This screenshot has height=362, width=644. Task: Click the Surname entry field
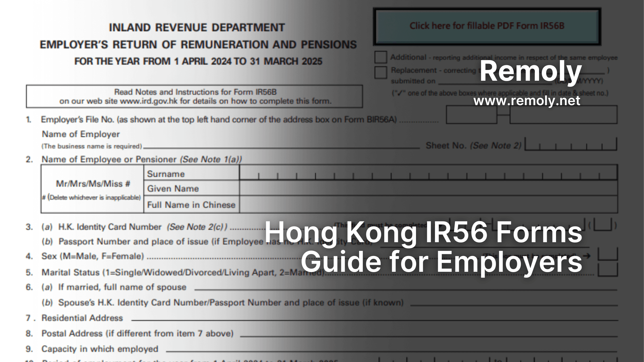428,173
